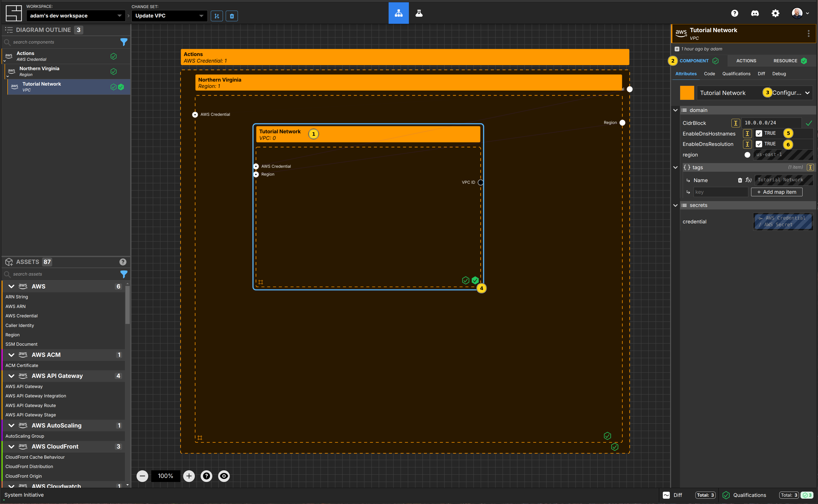818x504 pixels.
Task: Collapse the secrets section
Action: [675, 205]
